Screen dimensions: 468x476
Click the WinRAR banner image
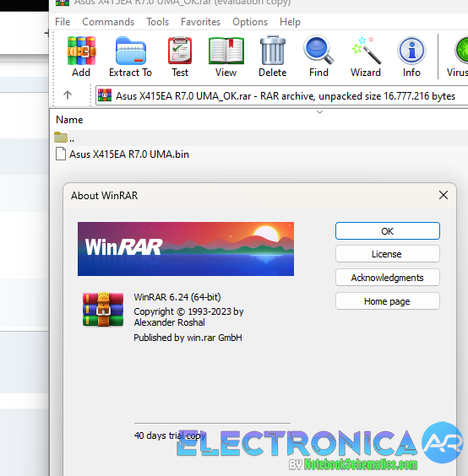[x=186, y=249]
